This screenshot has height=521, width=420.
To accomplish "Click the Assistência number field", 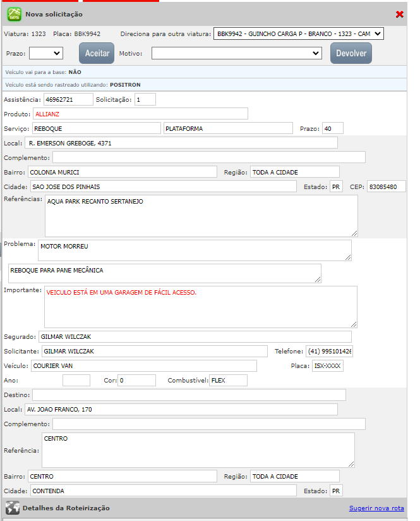I will tap(68, 100).
